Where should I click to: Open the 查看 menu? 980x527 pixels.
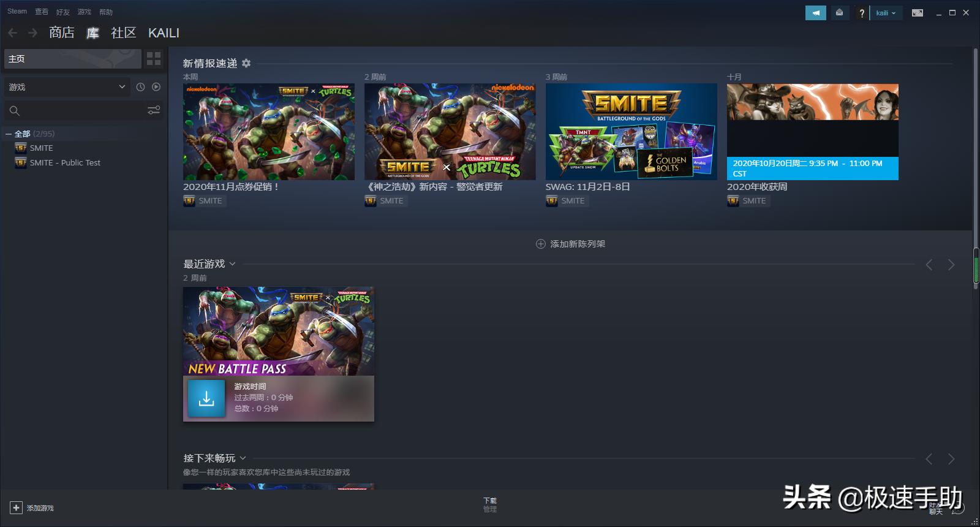(42, 12)
